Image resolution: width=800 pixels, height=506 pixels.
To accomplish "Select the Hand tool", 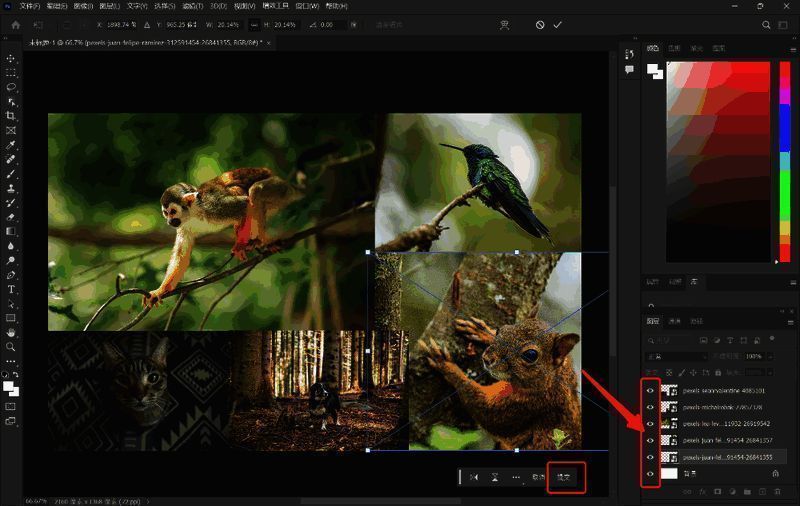I will [x=11, y=332].
